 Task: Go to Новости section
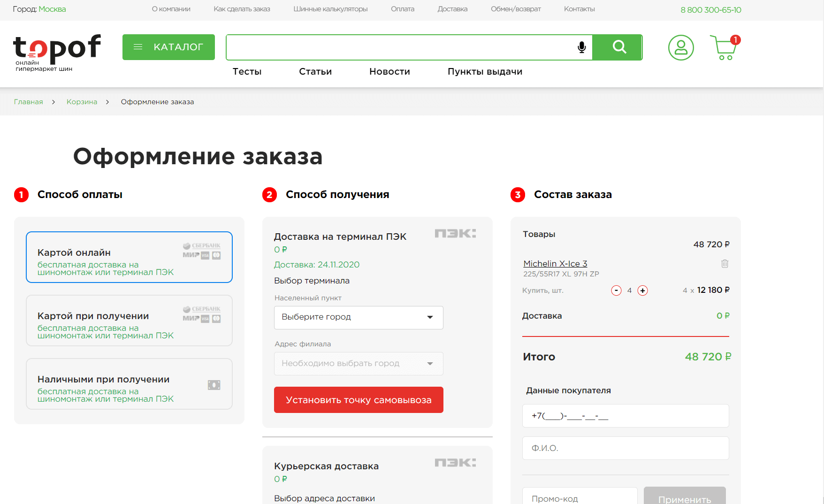pos(389,71)
